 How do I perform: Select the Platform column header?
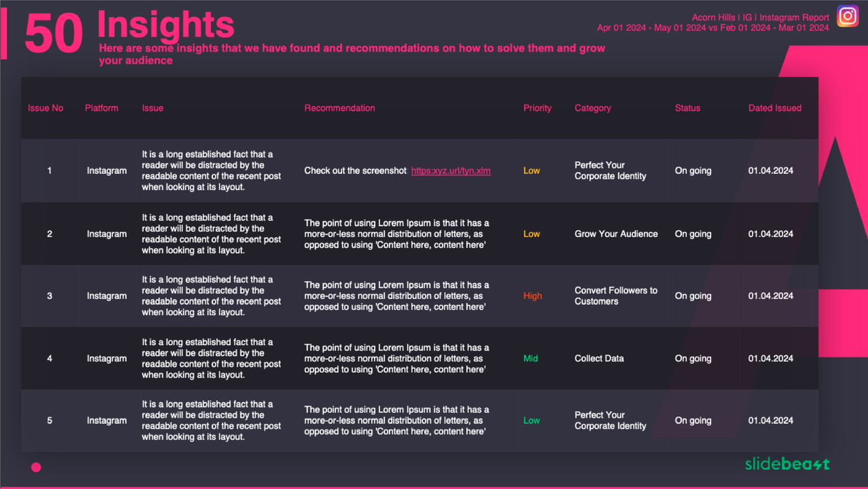[x=101, y=108]
